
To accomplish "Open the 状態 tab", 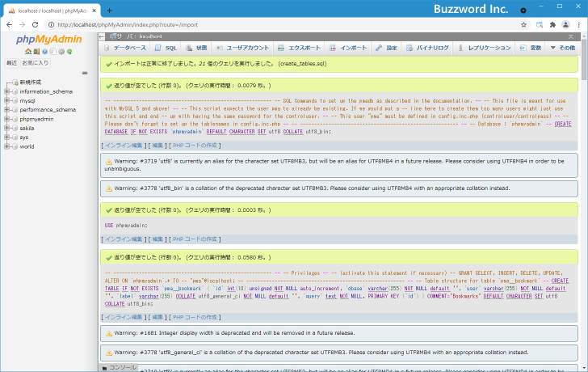I will (196, 48).
